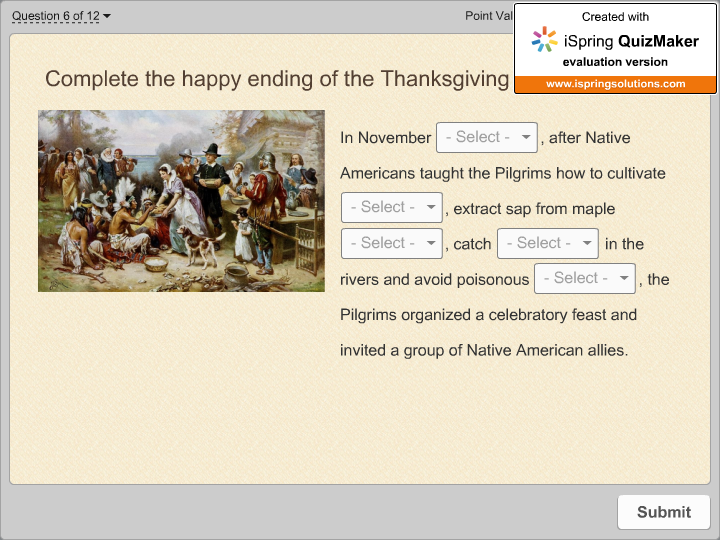
Task: Click the "invited a group of Native American allies" line
Action: 484,351
